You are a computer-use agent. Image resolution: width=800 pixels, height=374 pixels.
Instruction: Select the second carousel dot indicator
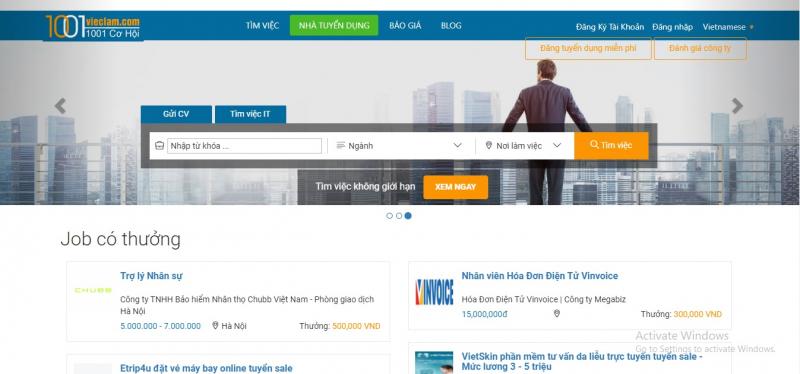[398, 216]
